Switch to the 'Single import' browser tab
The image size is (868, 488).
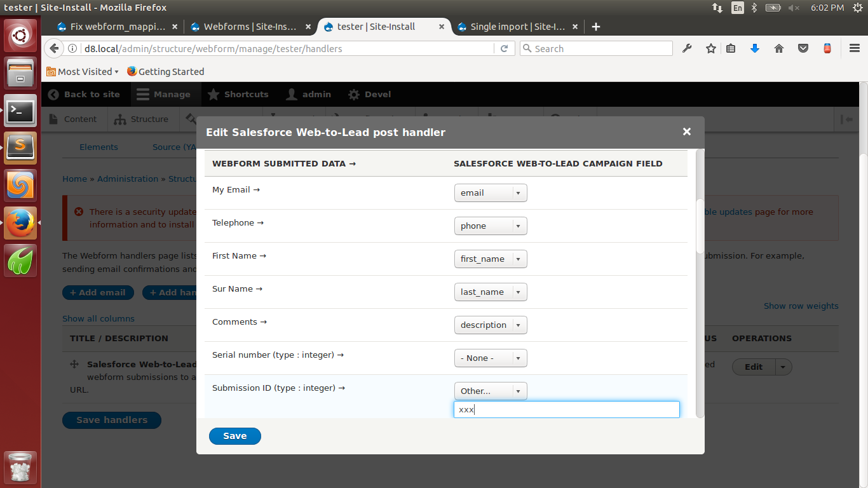tap(513, 27)
